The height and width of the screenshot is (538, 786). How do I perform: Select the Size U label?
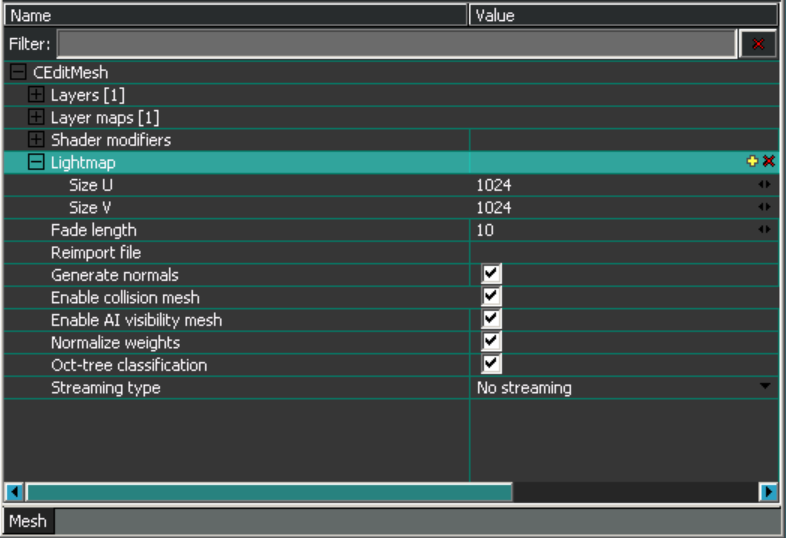(91, 185)
